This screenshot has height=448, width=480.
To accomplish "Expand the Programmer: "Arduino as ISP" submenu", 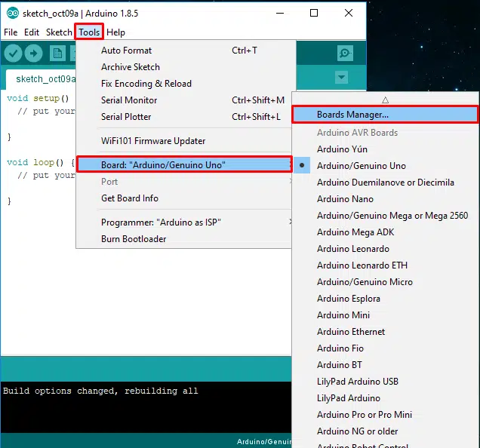I will (x=184, y=222).
